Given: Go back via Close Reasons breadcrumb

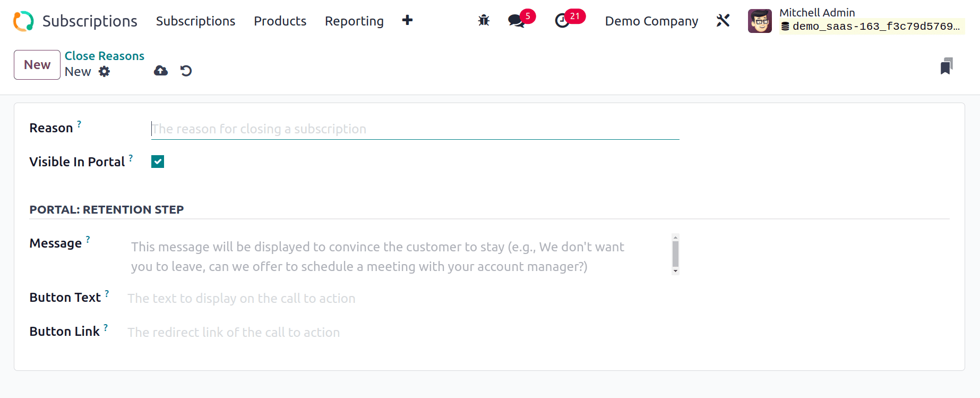Looking at the screenshot, I should click(x=105, y=56).
